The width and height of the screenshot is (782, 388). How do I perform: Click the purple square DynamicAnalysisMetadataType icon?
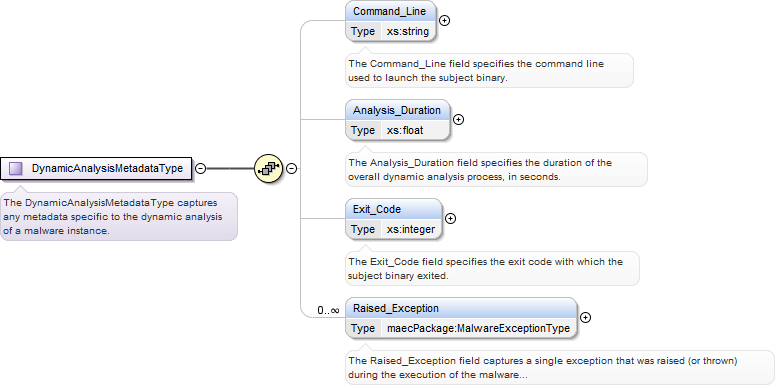tap(16, 169)
